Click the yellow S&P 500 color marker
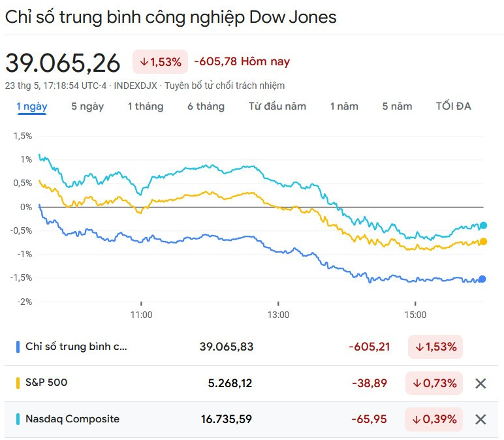Screen dimensions: 504x440 pyautogui.click(x=18, y=383)
